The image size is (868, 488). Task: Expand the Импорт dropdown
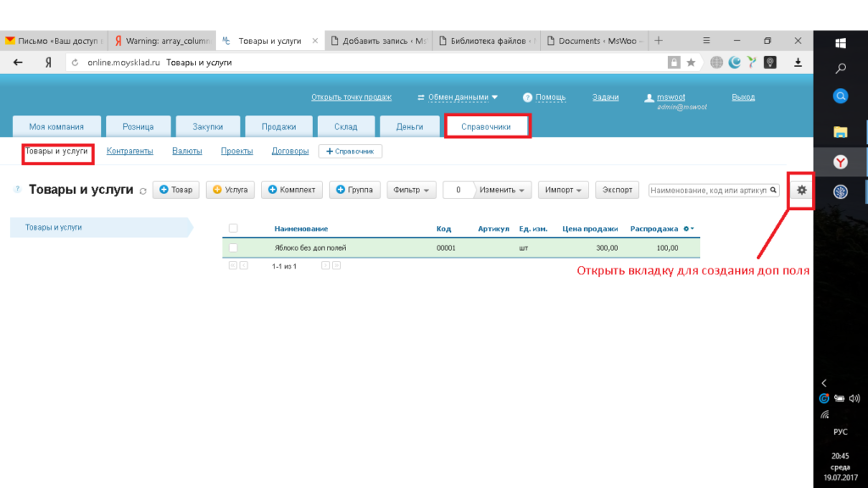tap(563, 190)
